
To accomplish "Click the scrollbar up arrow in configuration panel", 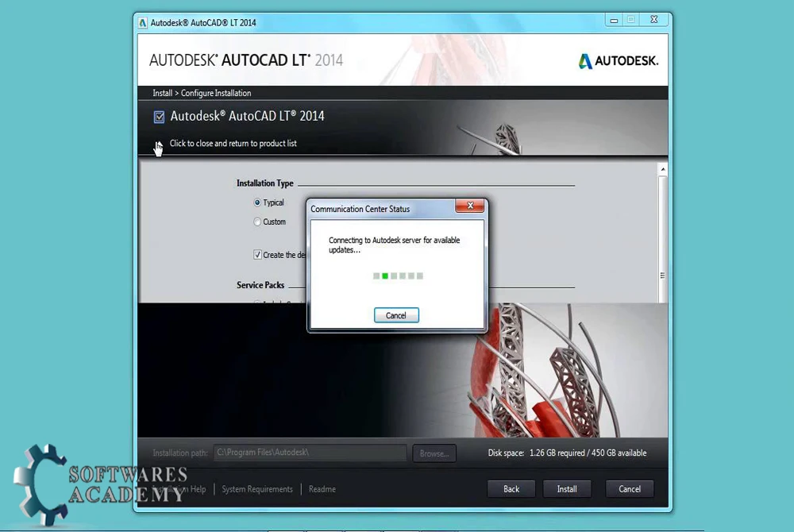I will (x=662, y=169).
